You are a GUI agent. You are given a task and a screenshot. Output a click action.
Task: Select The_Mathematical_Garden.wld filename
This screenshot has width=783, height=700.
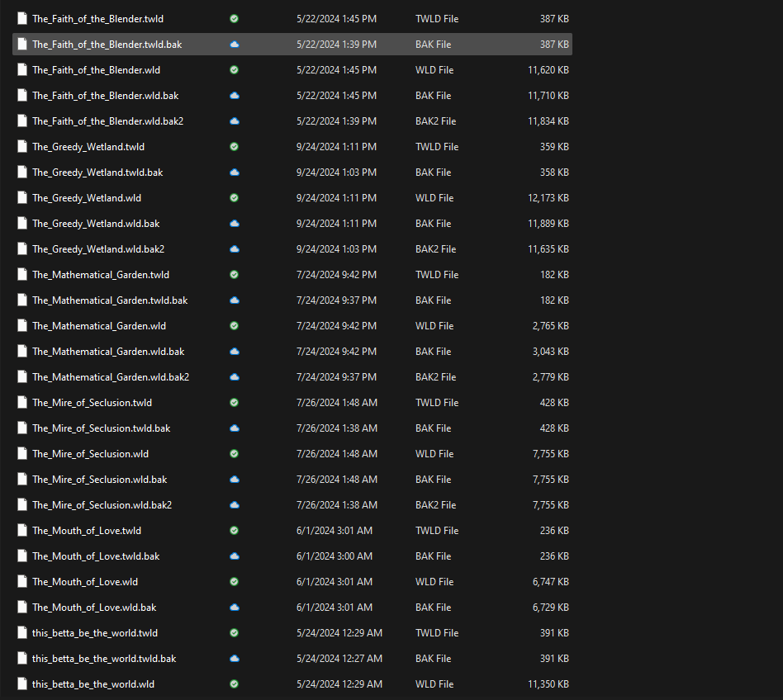tap(99, 326)
